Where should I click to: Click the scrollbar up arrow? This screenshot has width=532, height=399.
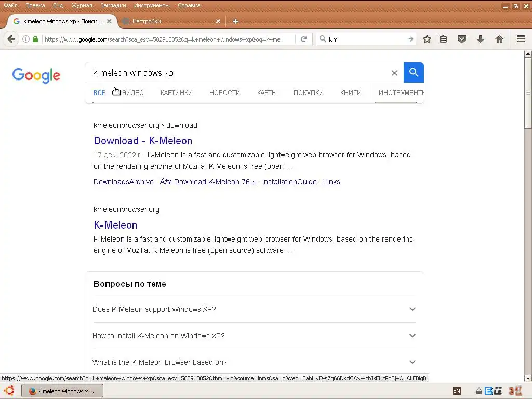coord(528,54)
